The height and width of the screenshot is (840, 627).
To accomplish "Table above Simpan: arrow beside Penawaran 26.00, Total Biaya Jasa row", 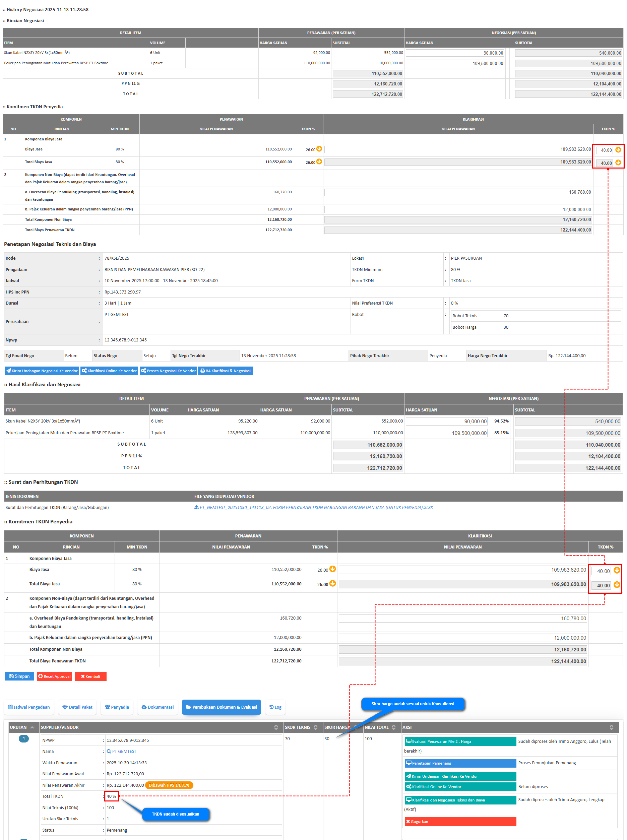I will click(332, 583).
